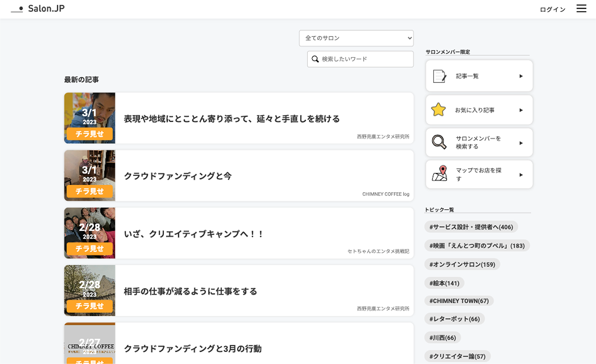Open the hamburger menu at top right
Screen dimensions: 596x364
coord(582,9)
